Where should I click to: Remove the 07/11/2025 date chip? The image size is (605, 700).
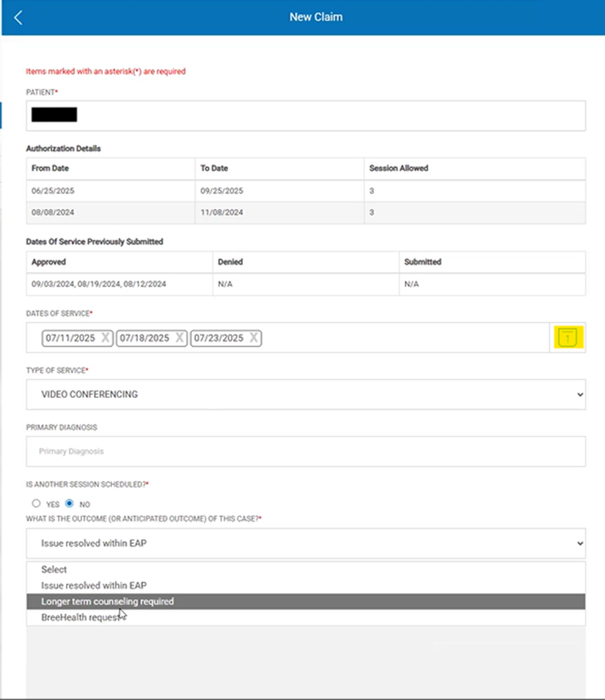[x=106, y=338]
